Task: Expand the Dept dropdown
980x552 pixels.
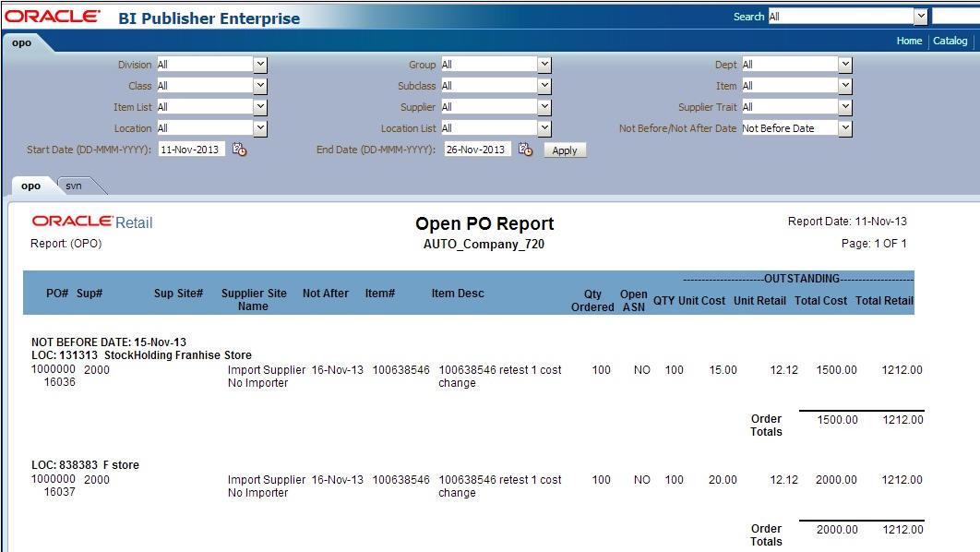Action: pyautogui.click(x=845, y=65)
